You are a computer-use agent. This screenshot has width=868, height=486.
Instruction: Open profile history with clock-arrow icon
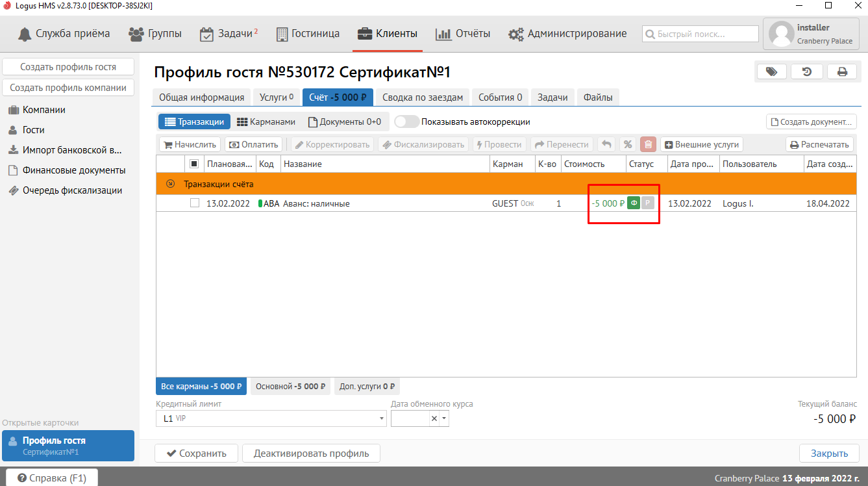click(x=807, y=71)
